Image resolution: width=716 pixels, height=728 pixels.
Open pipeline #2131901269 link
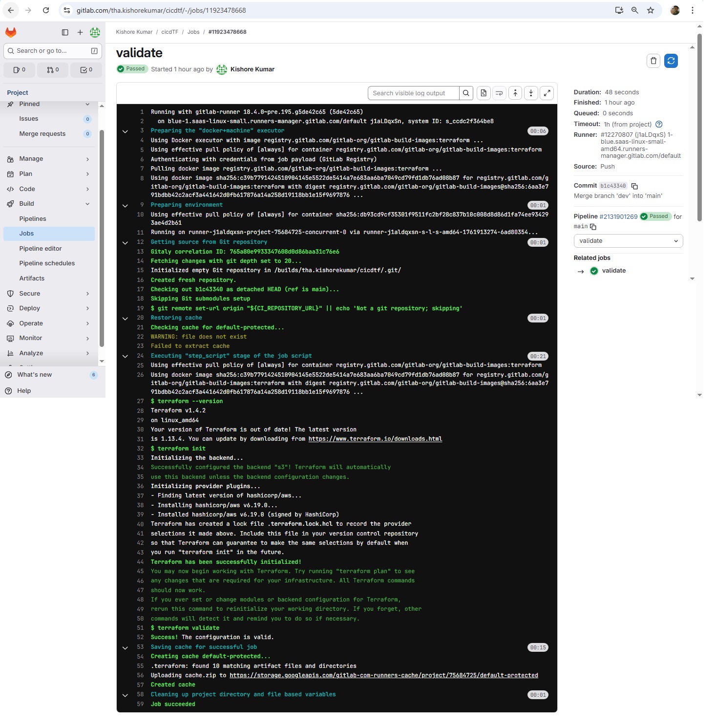pos(618,216)
